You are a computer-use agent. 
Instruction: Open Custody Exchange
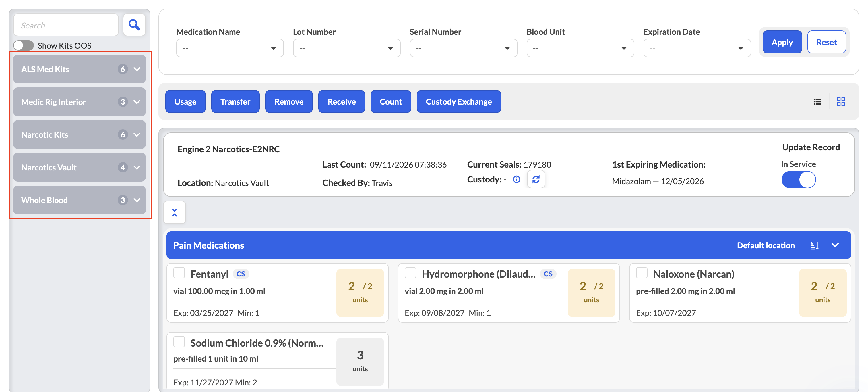(x=459, y=101)
